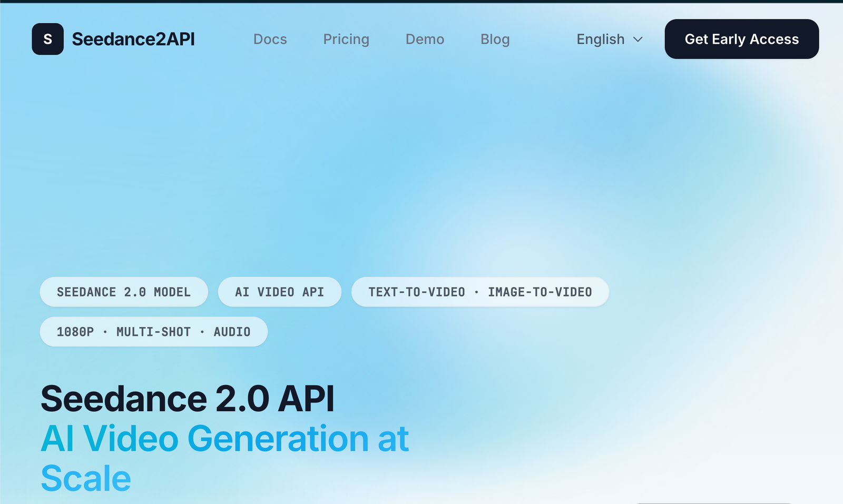
Task: Navigate to the Pricing section
Action: tap(346, 39)
